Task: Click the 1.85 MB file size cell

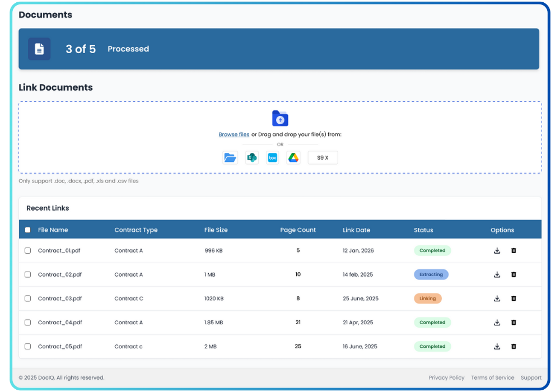Action: (213, 323)
